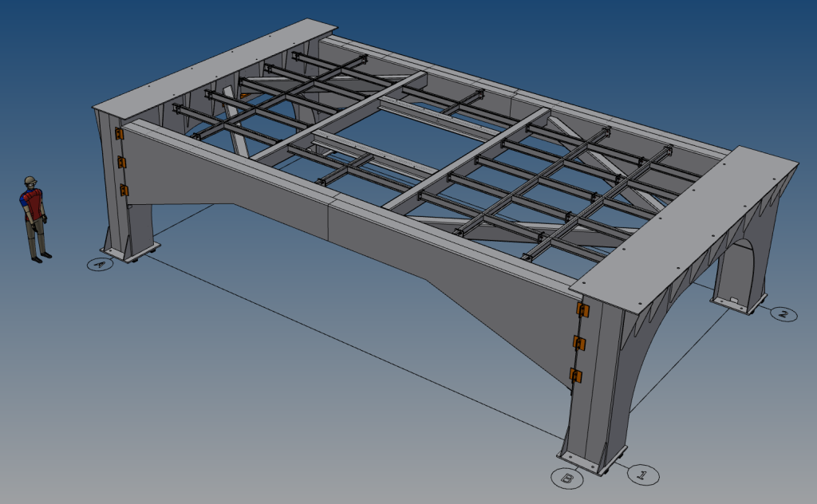The height and width of the screenshot is (504, 817).
Task: Select the flat top plate on the left end
Action: click(x=215, y=65)
